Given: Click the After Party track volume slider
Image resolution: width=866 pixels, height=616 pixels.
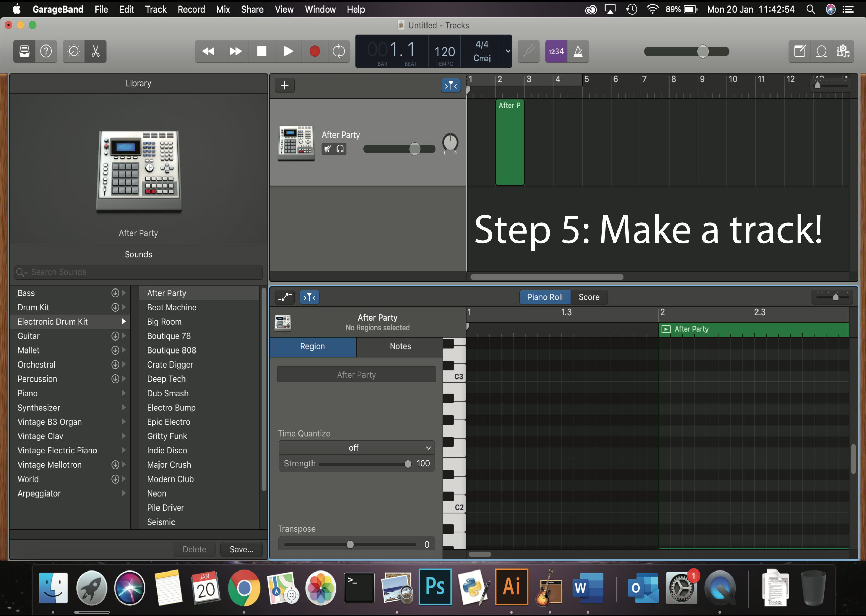Looking at the screenshot, I should tap(399, 149).
